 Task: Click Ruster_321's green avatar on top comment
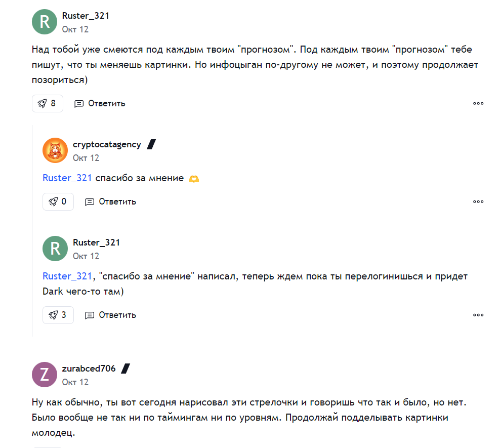tap(44, 22)
